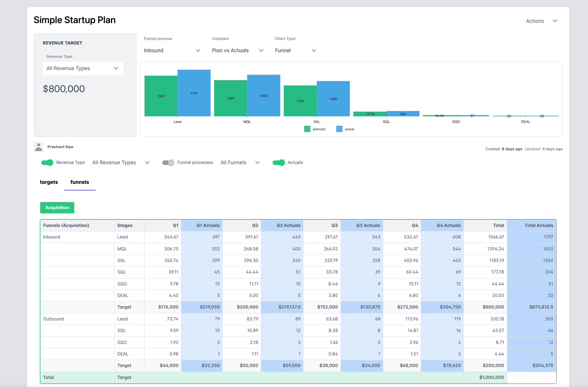Enable the Funnel processes toggle

(168, 163)
